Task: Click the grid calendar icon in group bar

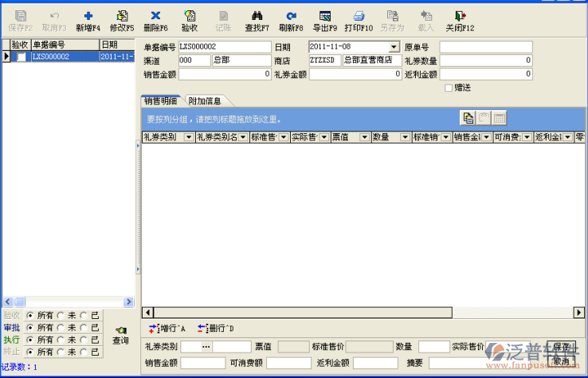Action: 499,118
